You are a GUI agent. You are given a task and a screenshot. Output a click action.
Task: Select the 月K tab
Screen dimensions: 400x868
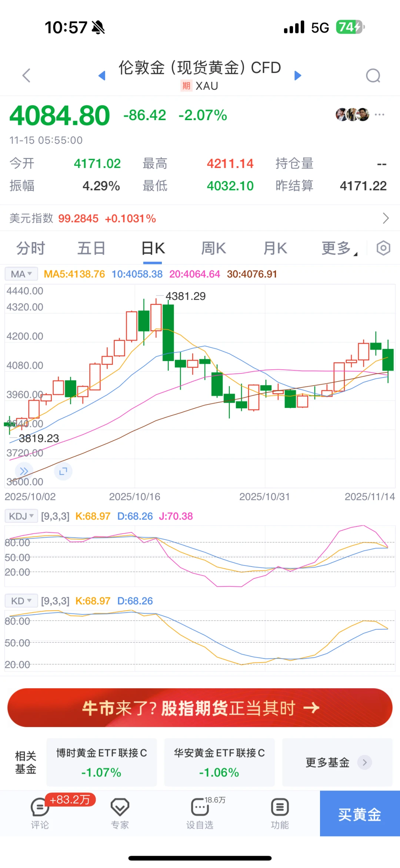pos(275,248)
